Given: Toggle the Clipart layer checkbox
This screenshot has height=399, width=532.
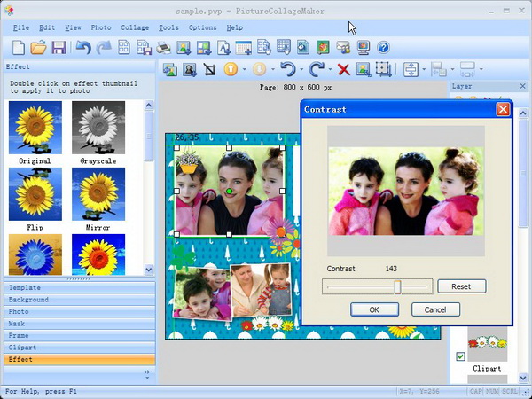Looking at the screenshot, I should (x=459, y=356).
